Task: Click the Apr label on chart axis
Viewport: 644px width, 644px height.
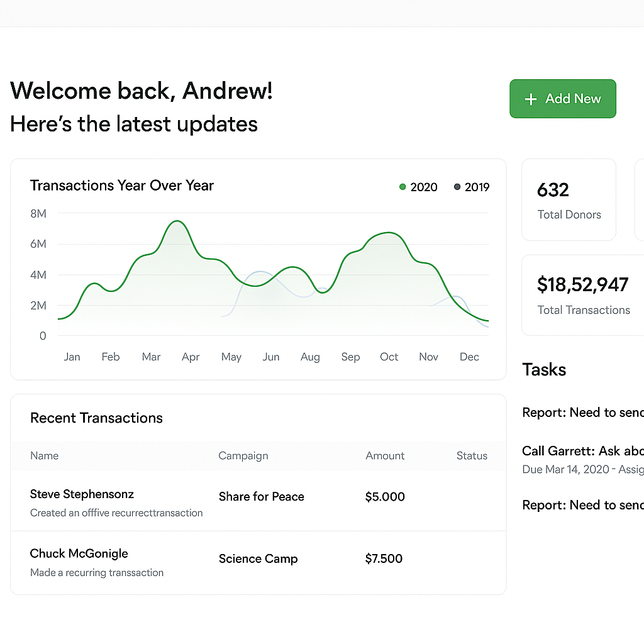Action: click(x=191, y=357)
